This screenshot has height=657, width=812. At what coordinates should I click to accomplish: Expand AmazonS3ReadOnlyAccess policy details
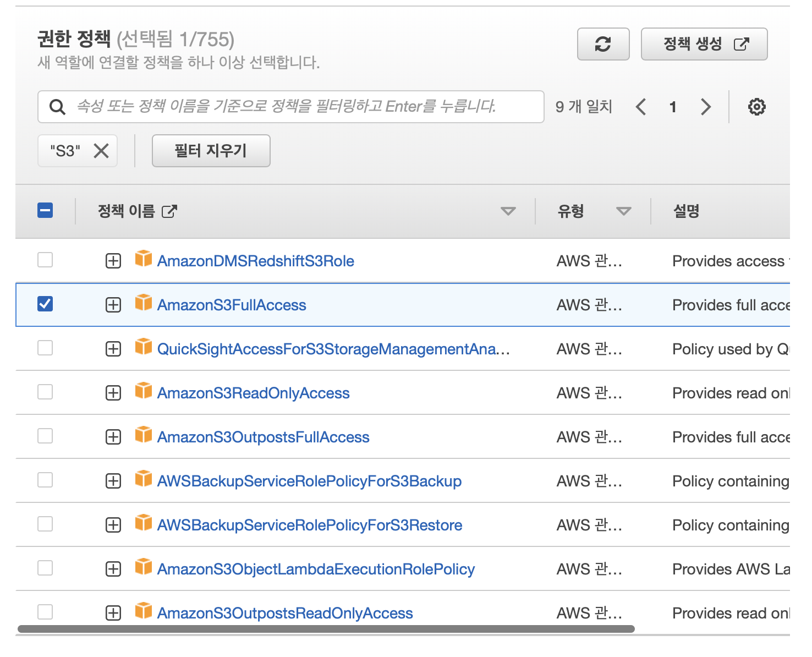coord(113,393)
